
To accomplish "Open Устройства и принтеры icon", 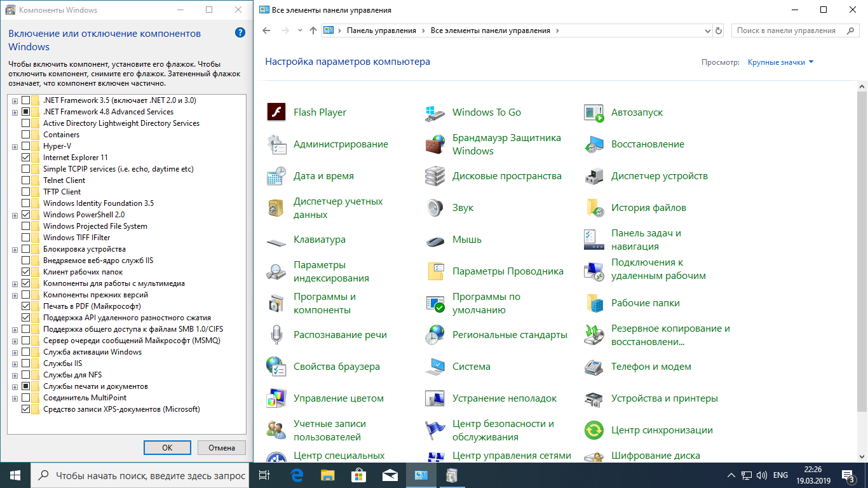I will click(594, 398).
